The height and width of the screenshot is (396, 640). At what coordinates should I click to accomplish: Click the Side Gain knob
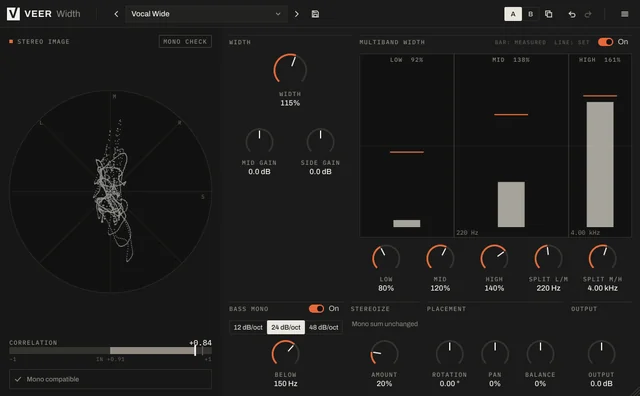click(x=320, y=142)
